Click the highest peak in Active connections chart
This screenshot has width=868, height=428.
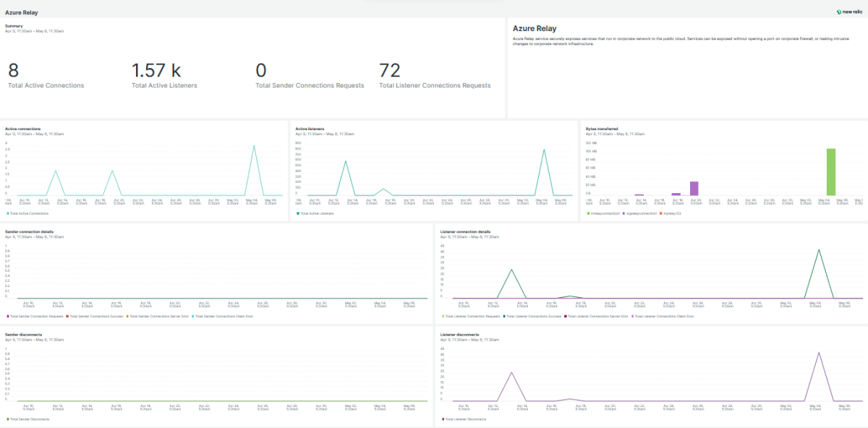click(x=254, y=146)
